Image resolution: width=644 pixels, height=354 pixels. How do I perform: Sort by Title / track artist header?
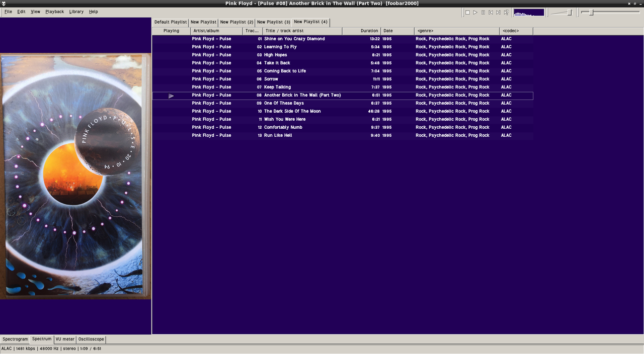[302, 31]
